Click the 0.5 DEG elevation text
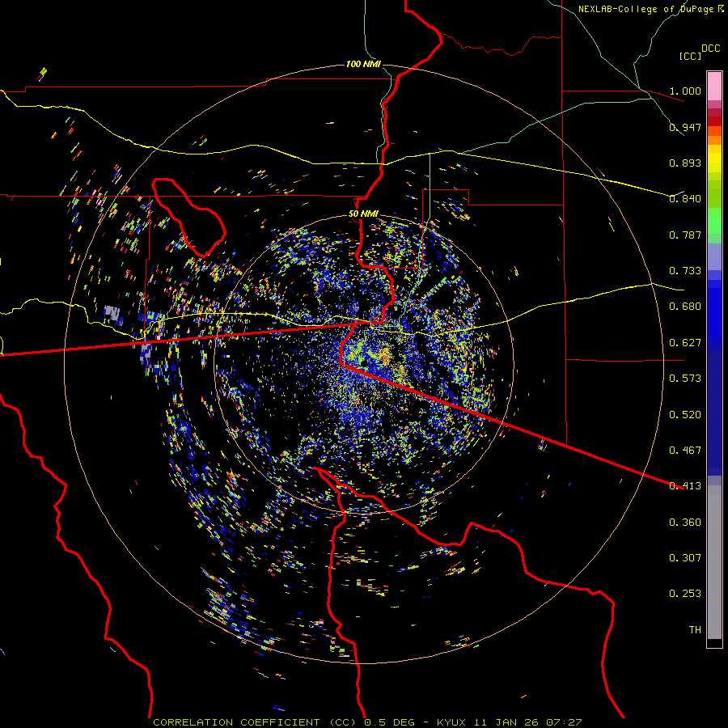 coord(388,722)
